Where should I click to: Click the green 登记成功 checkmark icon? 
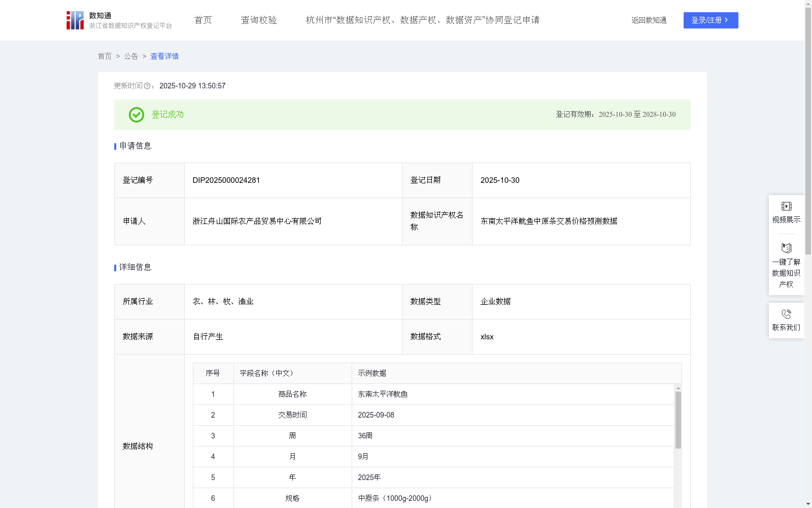coord(137,115)
